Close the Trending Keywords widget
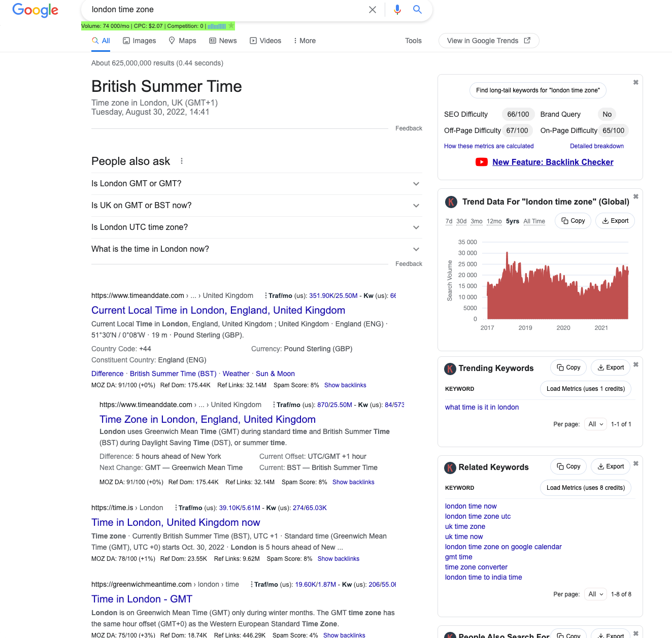The height and width of the screenshot is (638, 672). (x=635, y=364)
